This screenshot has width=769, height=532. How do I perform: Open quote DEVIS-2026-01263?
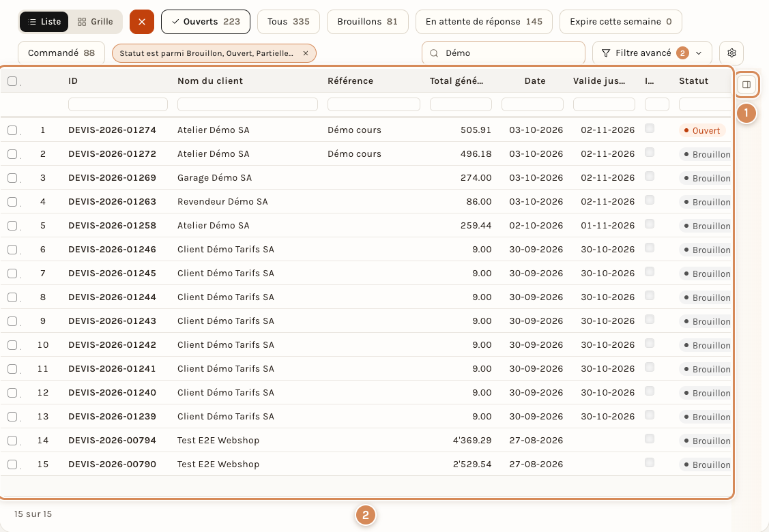[x=113, y=201]
